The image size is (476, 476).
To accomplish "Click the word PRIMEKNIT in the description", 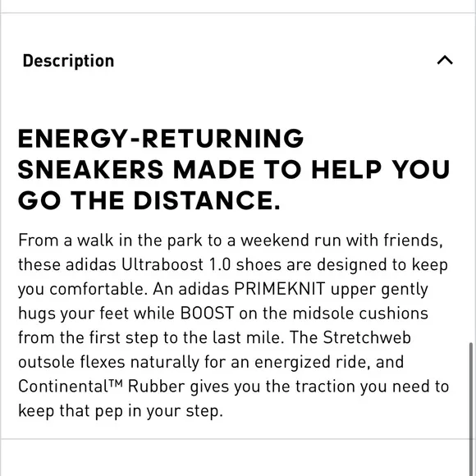I will [x=280, y=289].
